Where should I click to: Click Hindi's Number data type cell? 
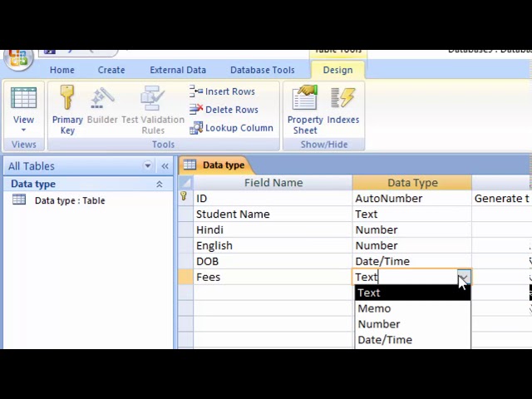[x=412, y=229]
